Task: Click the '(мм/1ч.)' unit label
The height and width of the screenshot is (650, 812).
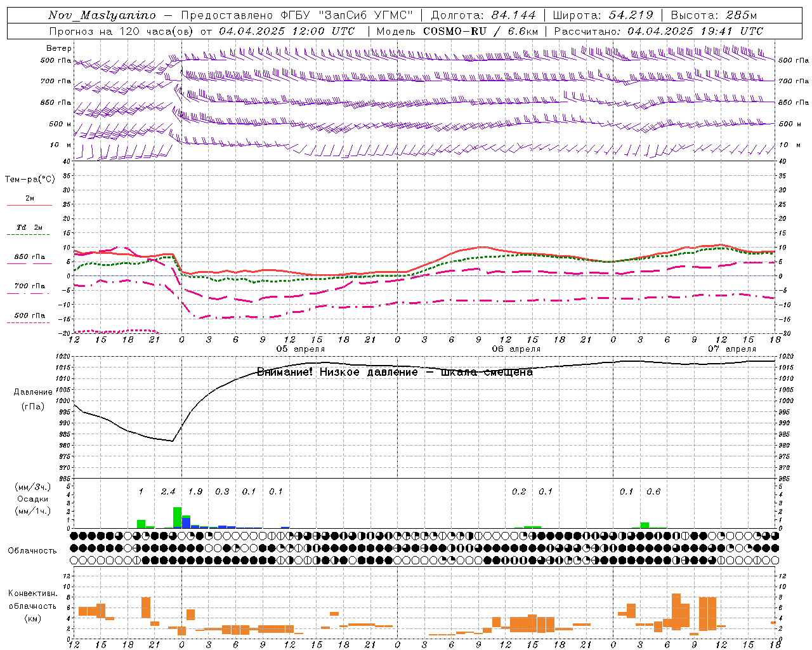Action: (x=32, y=511)
